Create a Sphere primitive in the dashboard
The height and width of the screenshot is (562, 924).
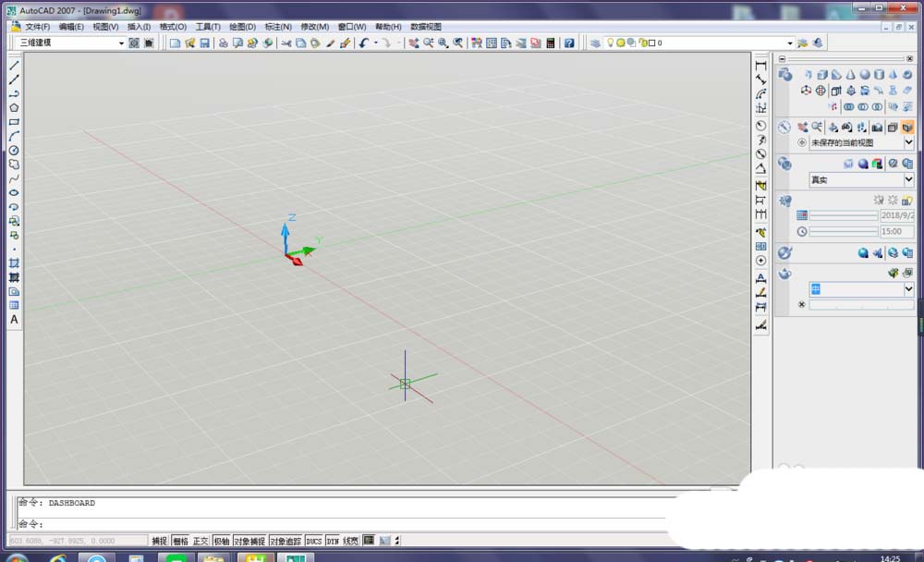(865, 75)
